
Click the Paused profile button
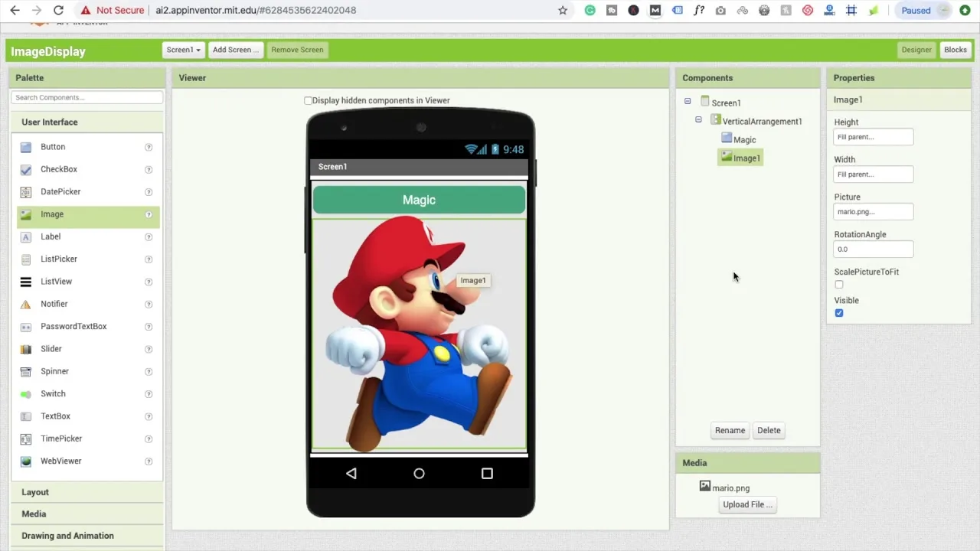[x=925, y=11]
